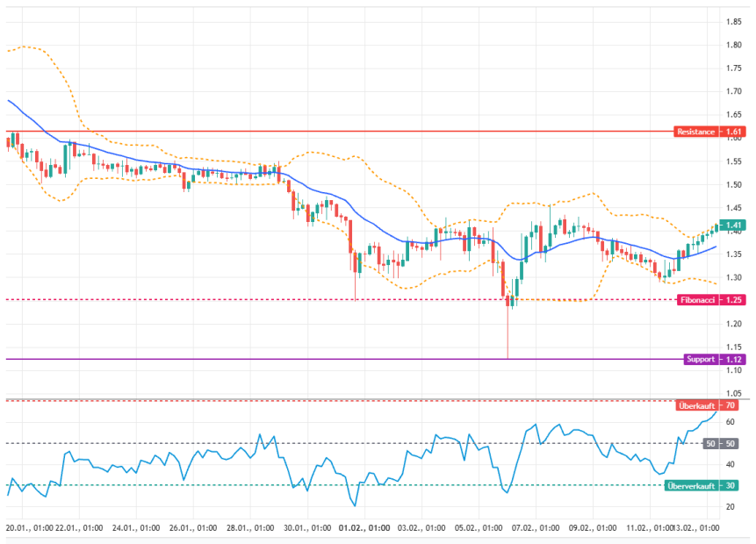Click the green Überverkauft RSI label
The image size is (756, 544).
[x=692, y=485]
